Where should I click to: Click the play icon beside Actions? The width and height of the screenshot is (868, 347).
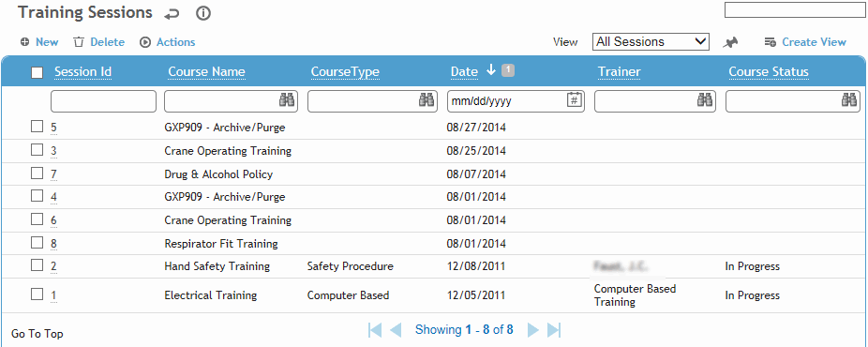tap(145, 42)
